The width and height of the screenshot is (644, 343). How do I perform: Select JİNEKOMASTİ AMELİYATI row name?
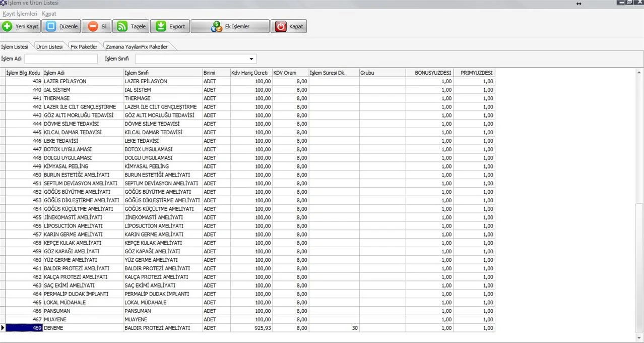click(73, 217)
